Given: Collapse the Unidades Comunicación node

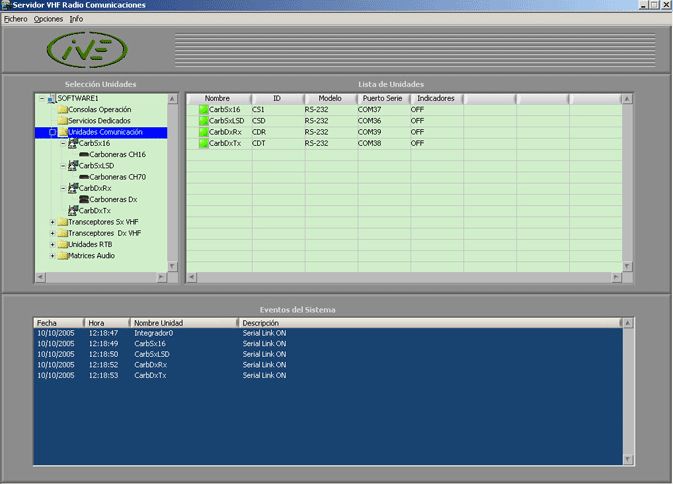Looking at the screenshot, I should [x=52, y=132].
